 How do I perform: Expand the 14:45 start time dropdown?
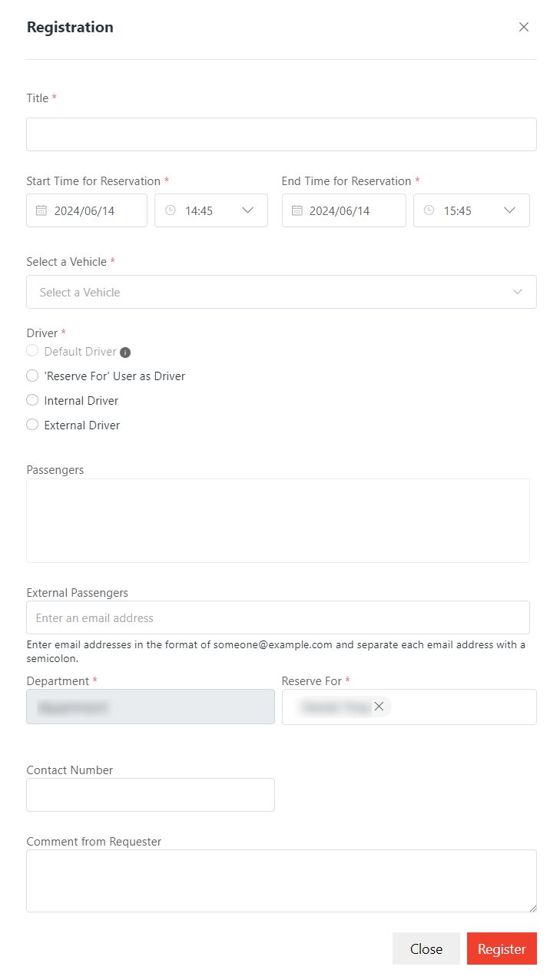point(247,210)
